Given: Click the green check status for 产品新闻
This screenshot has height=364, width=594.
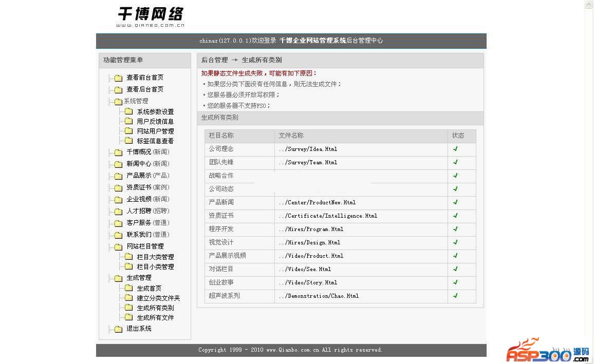Looking at the screenshot, I should [x=455, y=202].
